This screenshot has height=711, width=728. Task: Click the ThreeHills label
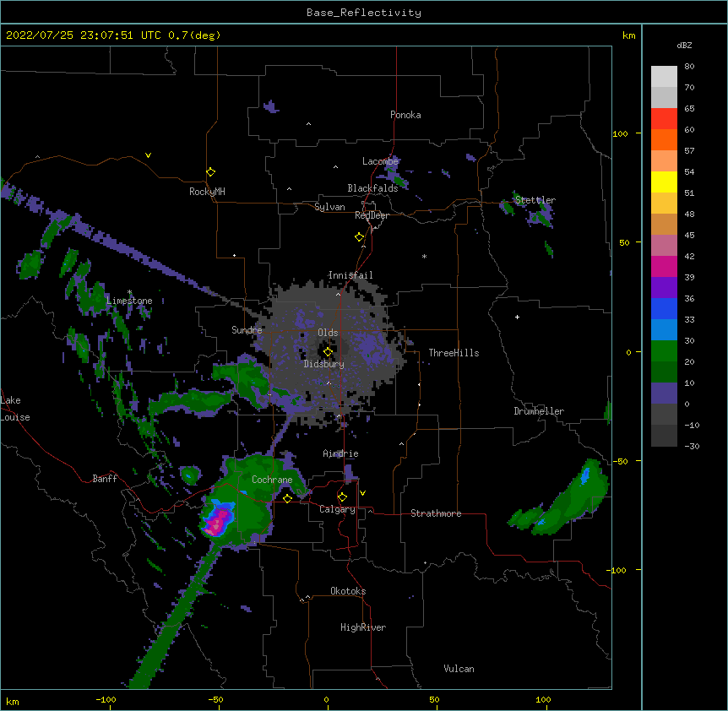coord(454,353)
